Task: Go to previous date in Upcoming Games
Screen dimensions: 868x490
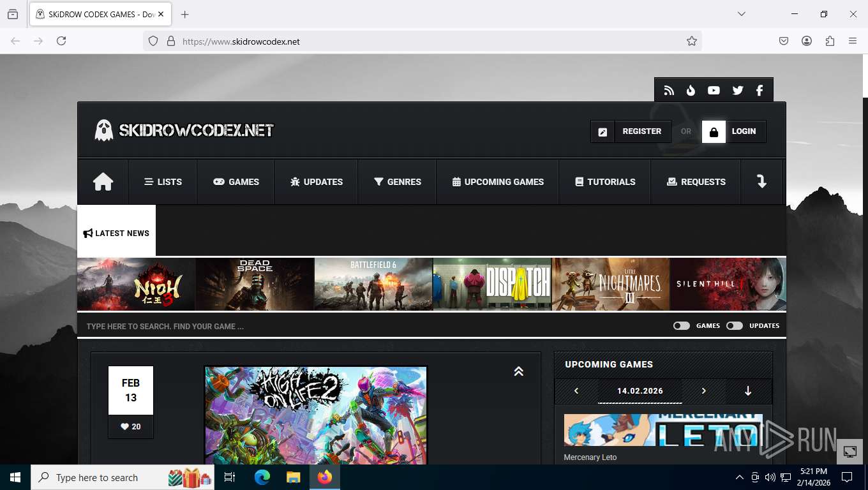Action: [x=576, y=391]
